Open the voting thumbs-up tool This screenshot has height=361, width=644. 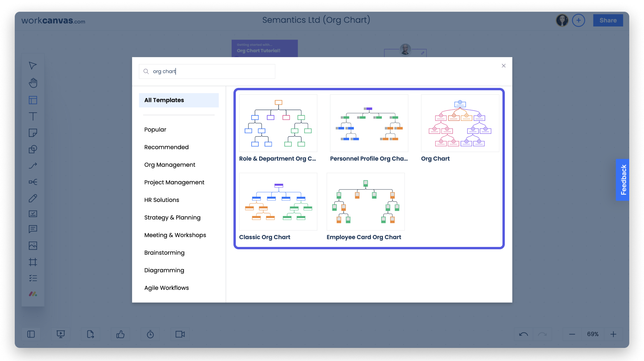[120, 334]
